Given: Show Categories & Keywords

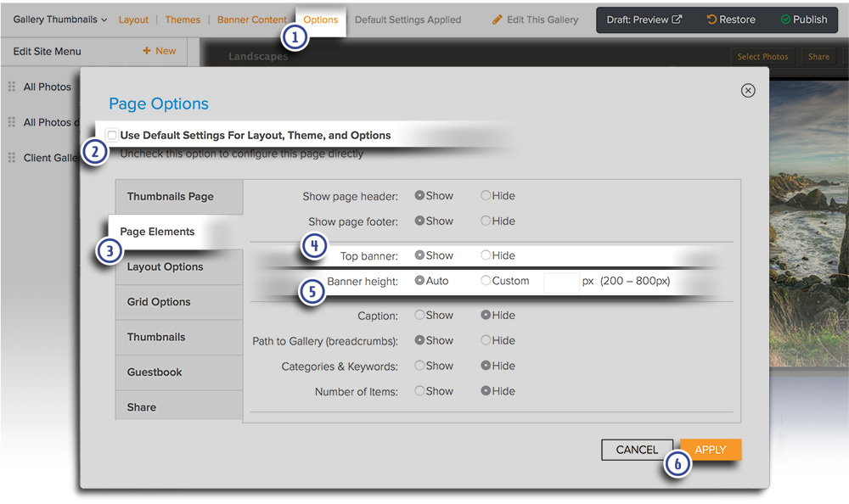Looking at the screenshot, I should [419, 366].
